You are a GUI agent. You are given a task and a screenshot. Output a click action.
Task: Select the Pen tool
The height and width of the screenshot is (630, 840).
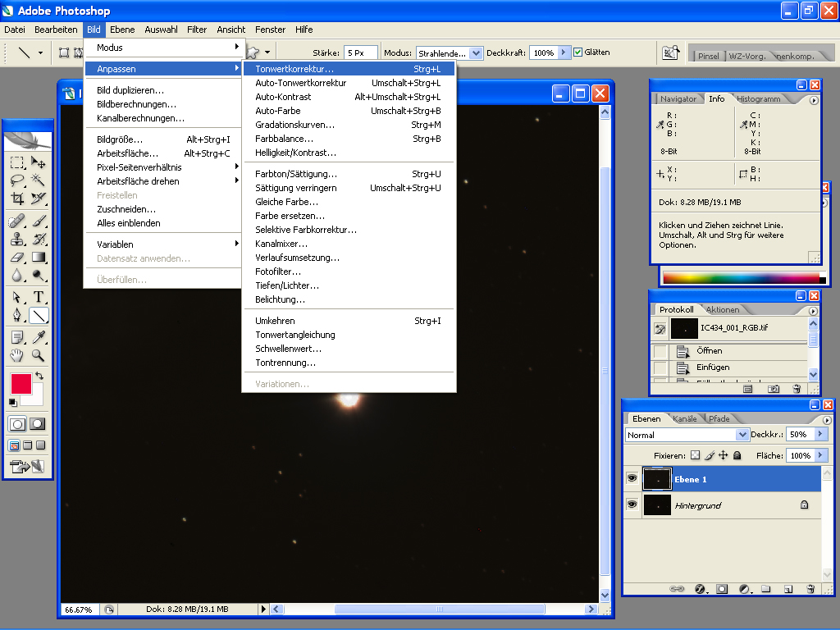point(17,316)
